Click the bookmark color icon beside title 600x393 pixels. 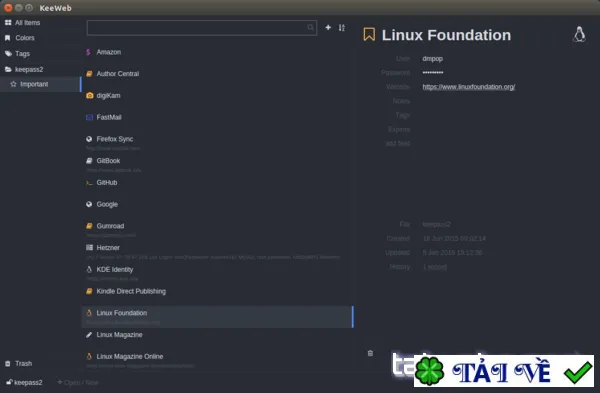369,34
